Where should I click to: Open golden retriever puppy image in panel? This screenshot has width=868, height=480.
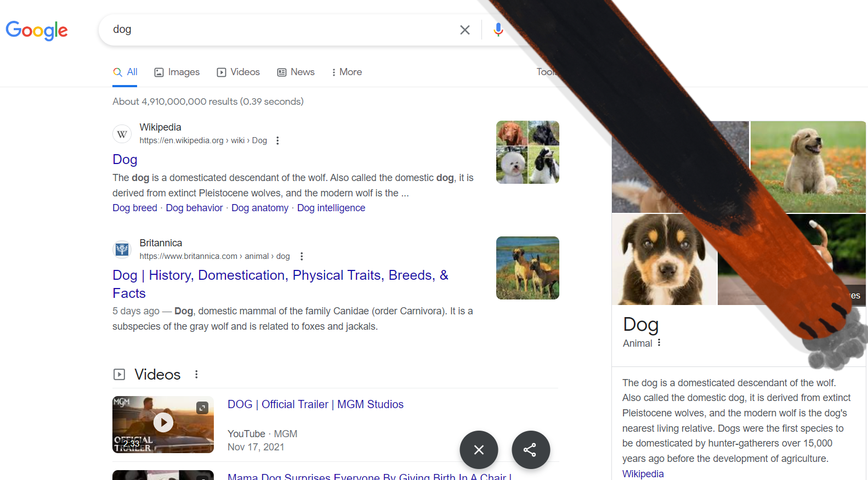[x=808, y=167]
